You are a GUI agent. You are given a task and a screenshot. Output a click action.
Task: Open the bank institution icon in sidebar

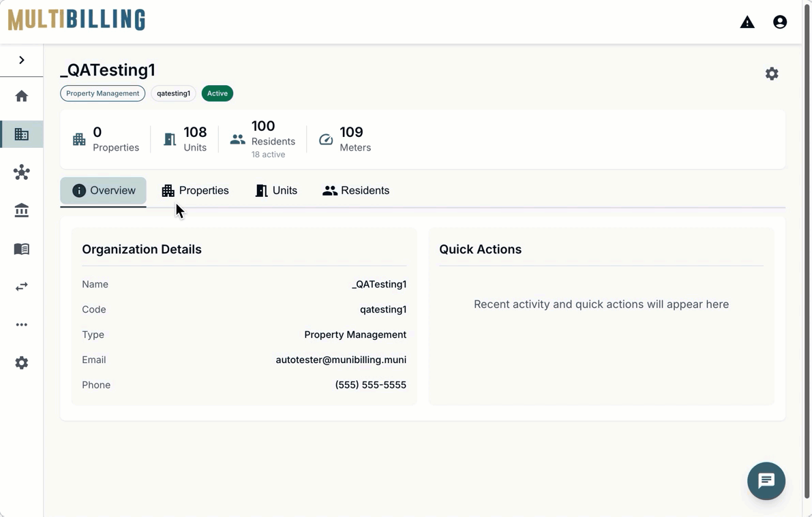tap(22, 210)
